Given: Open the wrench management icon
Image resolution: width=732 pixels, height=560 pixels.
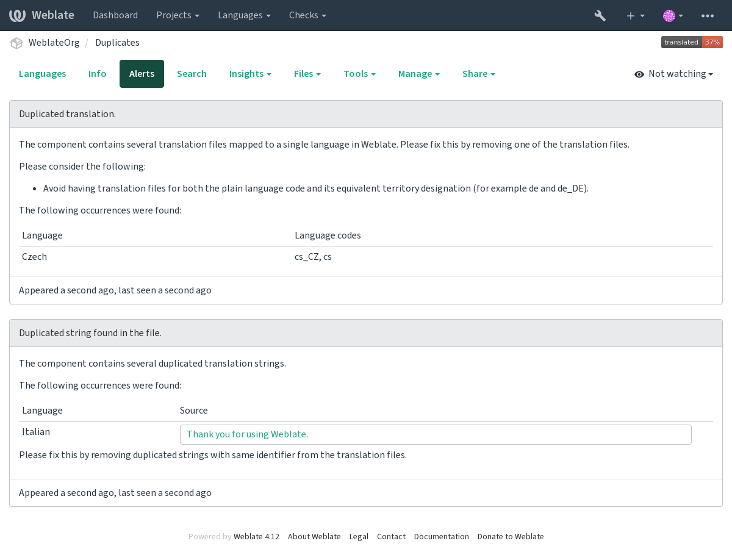Looking at the screenshot, I should point(600,15).
